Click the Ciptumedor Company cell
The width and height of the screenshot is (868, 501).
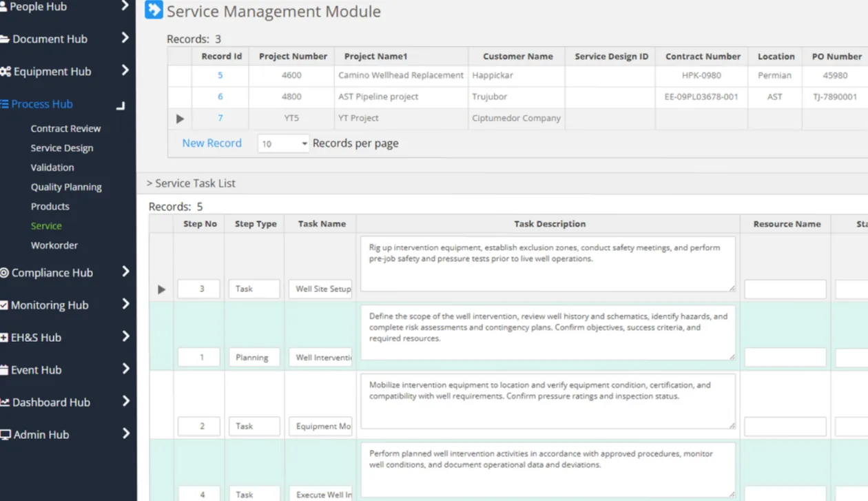517,119
